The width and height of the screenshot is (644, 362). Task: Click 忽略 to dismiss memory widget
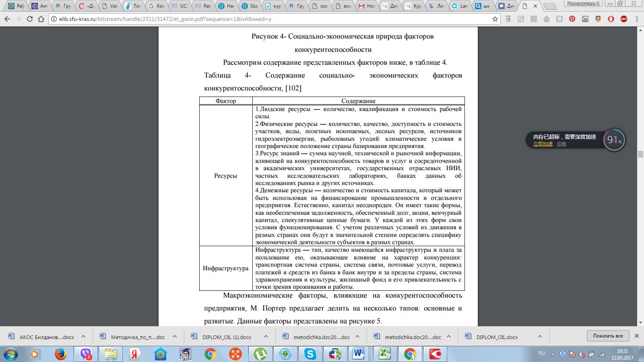tap(561, 144)
